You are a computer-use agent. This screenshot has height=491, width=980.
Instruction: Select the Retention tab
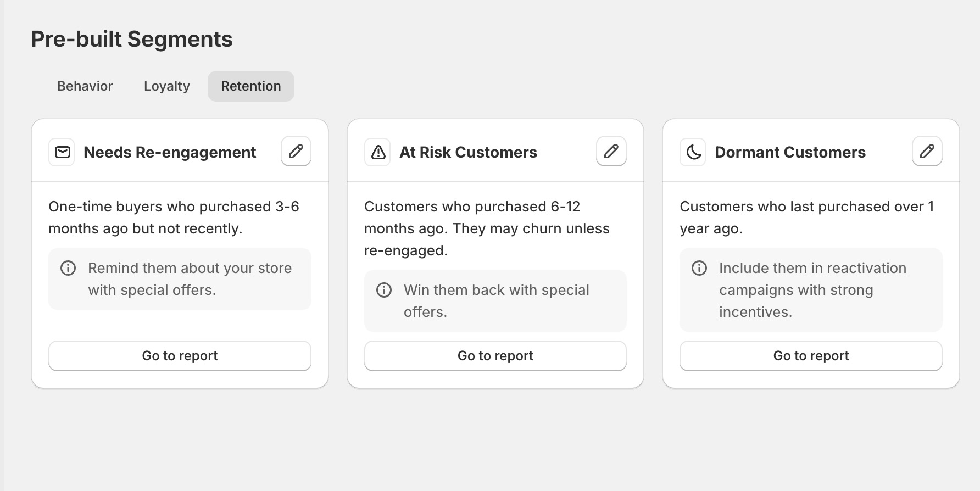click(250, 86)
